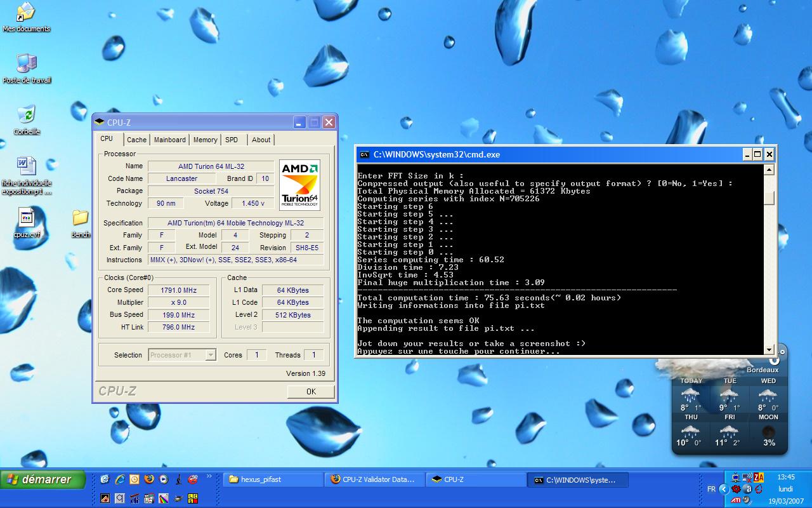The height and width of the screenshot is (508, 812).
Task: Click the clock Quick Launch icon
Action: click(x=134, y=479)
